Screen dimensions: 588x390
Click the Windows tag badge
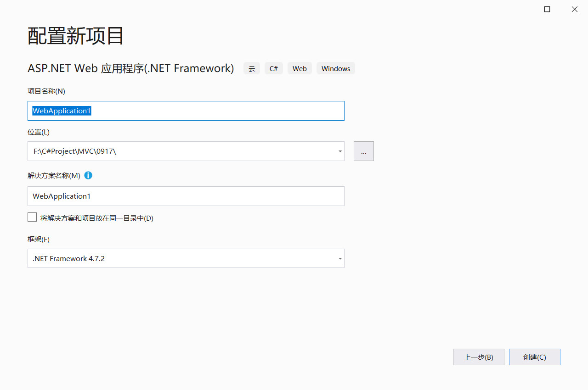tap(336, 68)
